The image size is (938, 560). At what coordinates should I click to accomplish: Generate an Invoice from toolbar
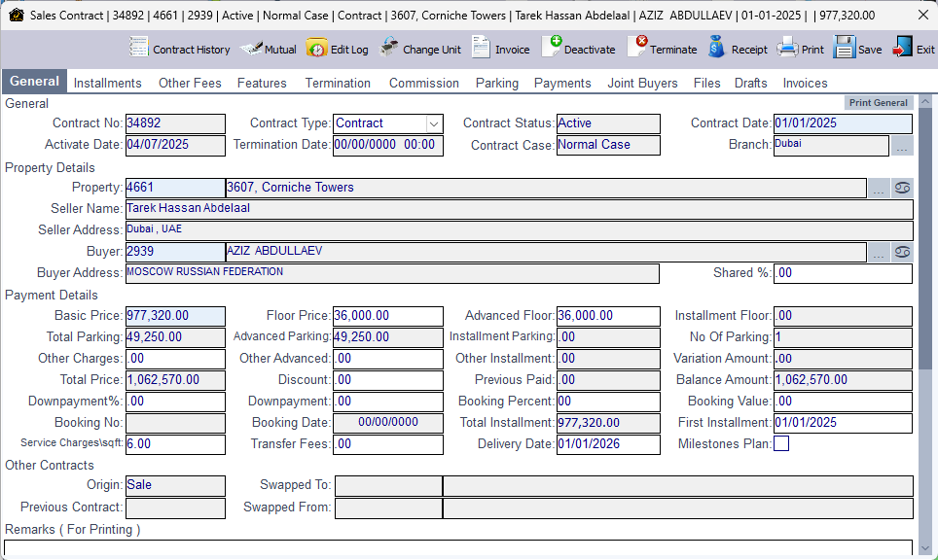tap(500, 49)
